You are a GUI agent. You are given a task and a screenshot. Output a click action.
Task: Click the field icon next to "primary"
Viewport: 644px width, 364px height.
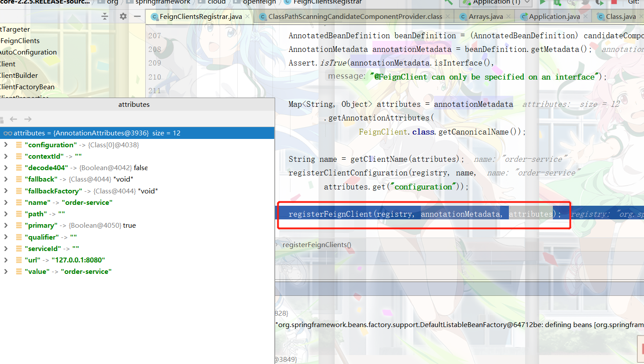tap(19, 225)
